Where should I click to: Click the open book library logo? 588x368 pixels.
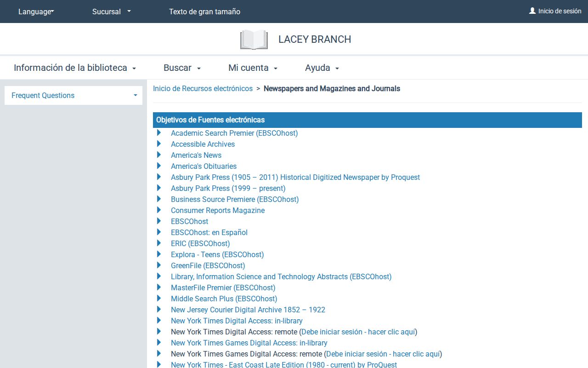(254, 40)
